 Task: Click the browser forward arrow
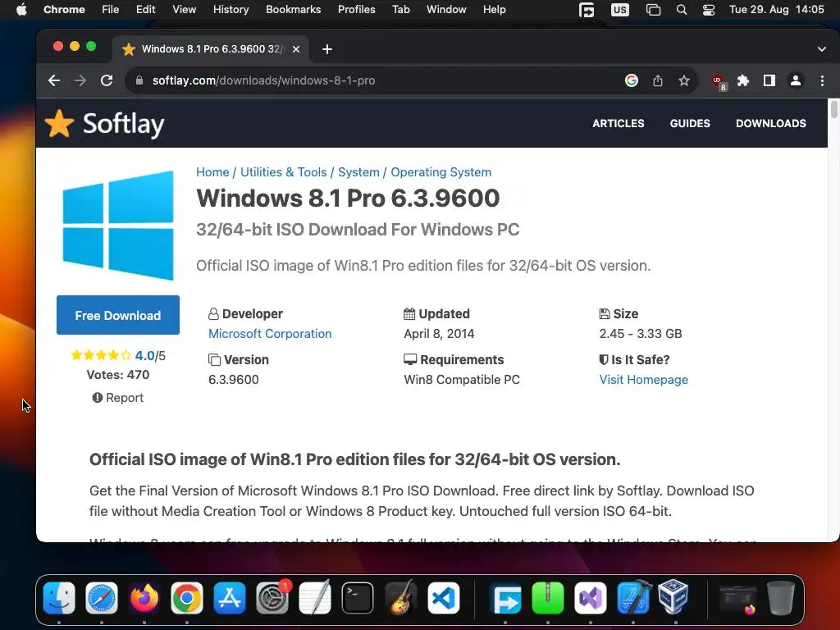pos(80,80)
